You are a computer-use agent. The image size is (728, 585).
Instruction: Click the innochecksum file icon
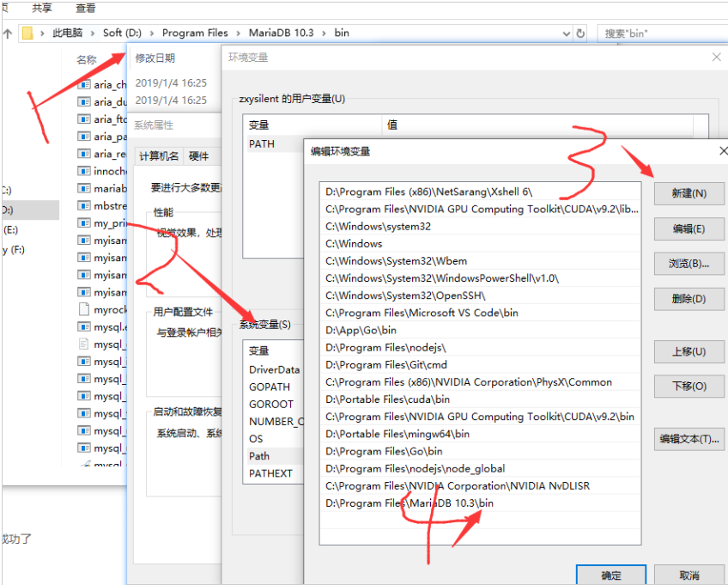click(84, 171)
